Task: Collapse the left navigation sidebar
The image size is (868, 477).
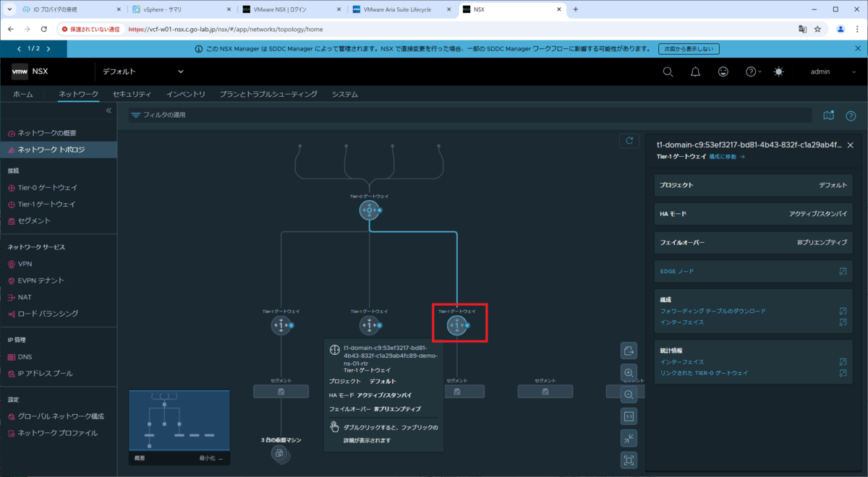Action: point(109,111)
